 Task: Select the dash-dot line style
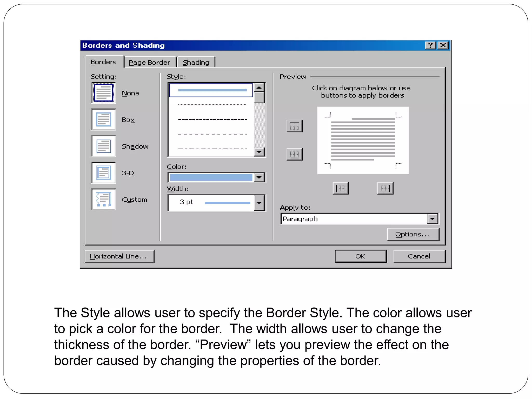212,149
